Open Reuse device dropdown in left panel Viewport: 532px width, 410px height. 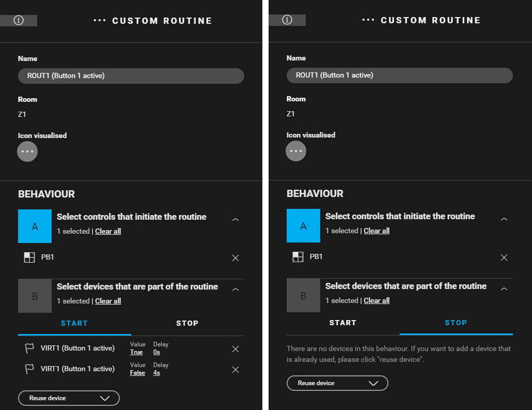(69, 398)
